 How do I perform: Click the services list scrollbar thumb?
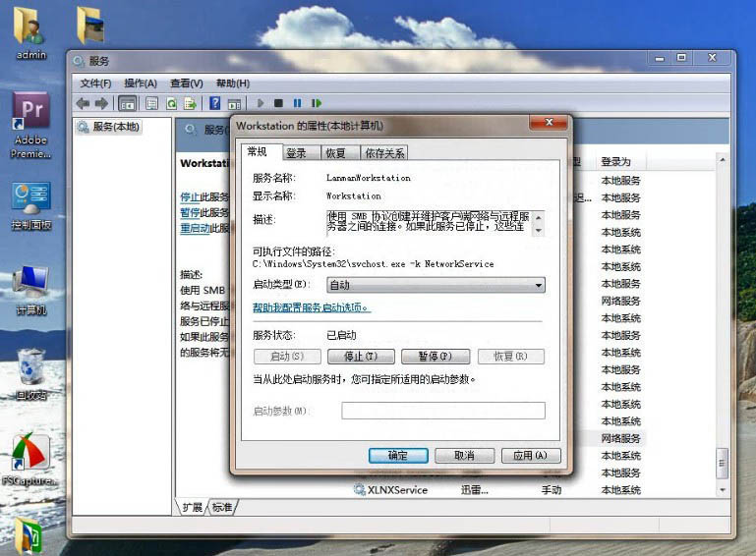click(723, 463)
